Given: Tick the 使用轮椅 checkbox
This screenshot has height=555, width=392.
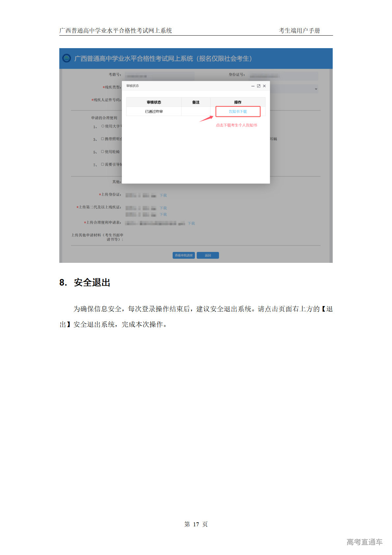Looking at the screenshot, I should [x=102, y=152].
